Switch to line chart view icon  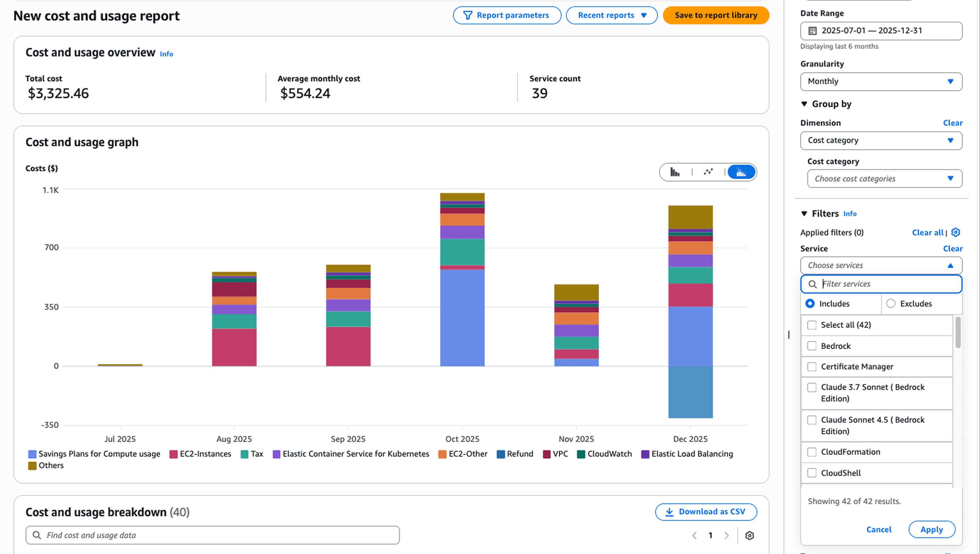coord(708,172)
